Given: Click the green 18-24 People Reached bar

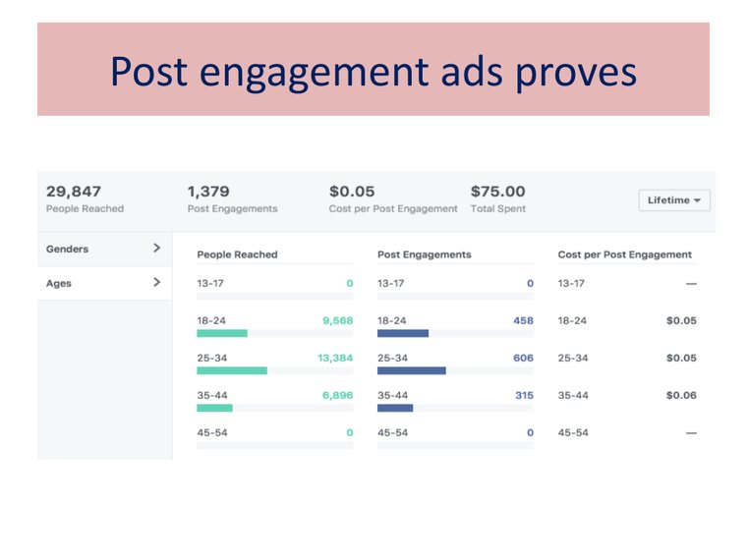Looking at the screenshot, I should click(x=222, y=333).
